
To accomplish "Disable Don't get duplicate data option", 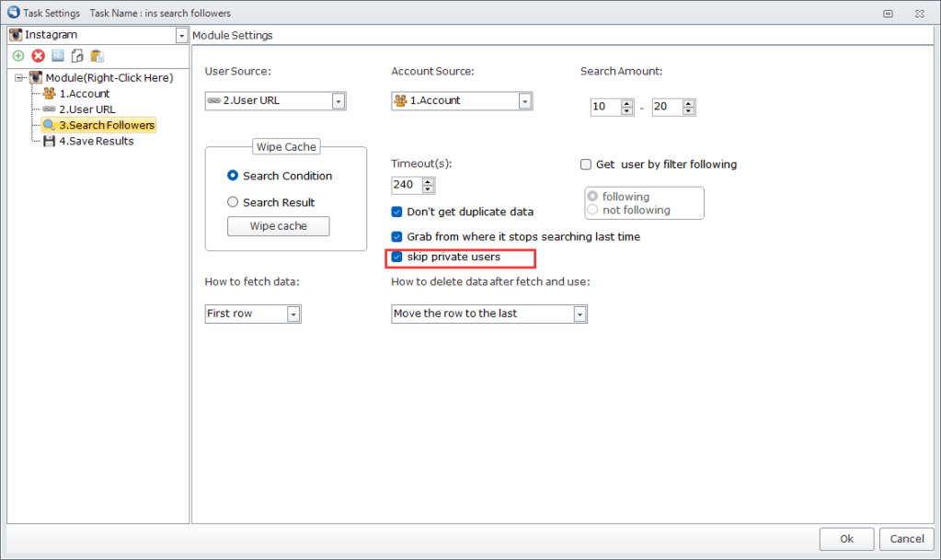I will [397, 211].
